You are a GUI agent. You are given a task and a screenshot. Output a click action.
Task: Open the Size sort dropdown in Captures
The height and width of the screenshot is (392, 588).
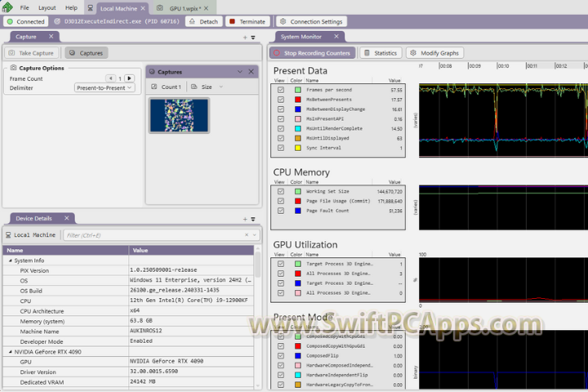click(x=207, y=87)
